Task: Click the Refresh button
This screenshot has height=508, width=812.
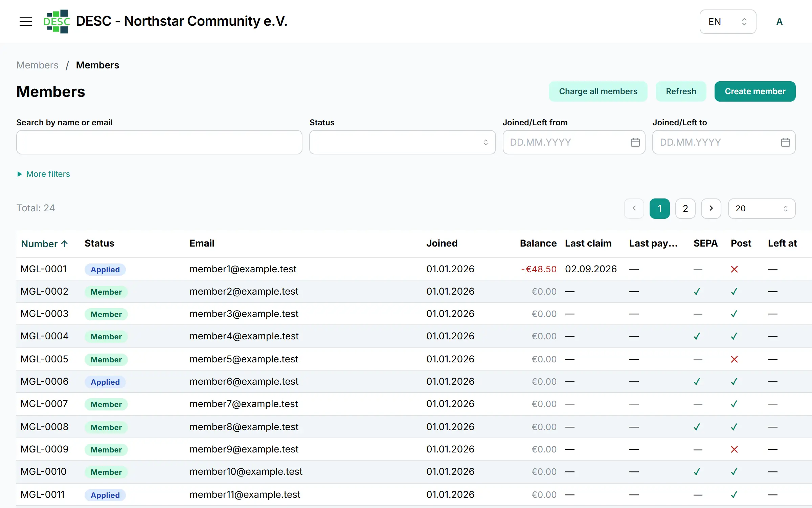Action: click(681, 91)
